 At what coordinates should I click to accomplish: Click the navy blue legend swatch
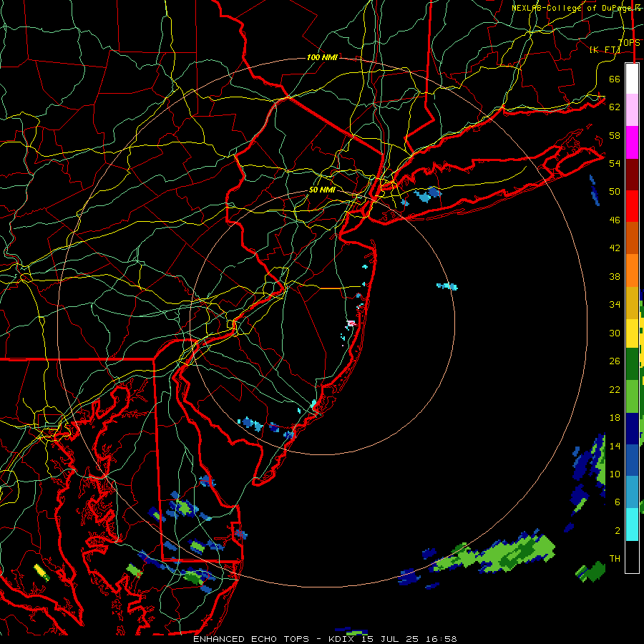[632, 429]
